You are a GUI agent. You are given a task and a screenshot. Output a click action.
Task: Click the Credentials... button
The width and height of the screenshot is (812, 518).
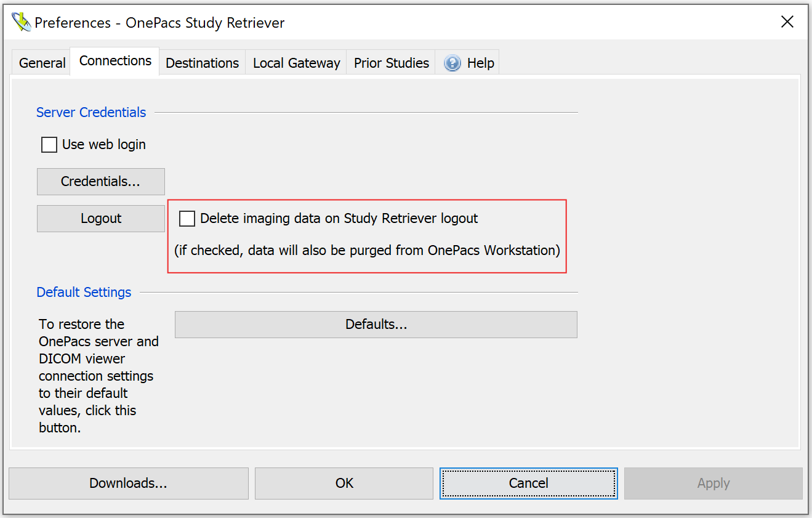coord(101,182)
